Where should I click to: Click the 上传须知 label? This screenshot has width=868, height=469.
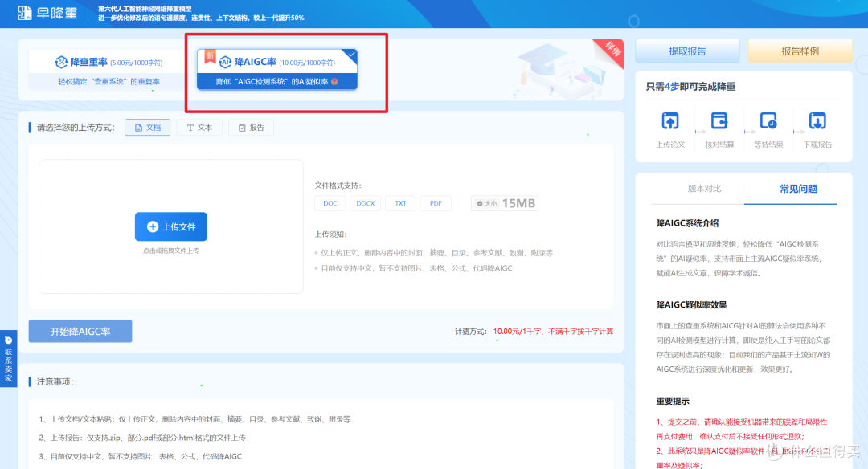(x=330, y=234)
